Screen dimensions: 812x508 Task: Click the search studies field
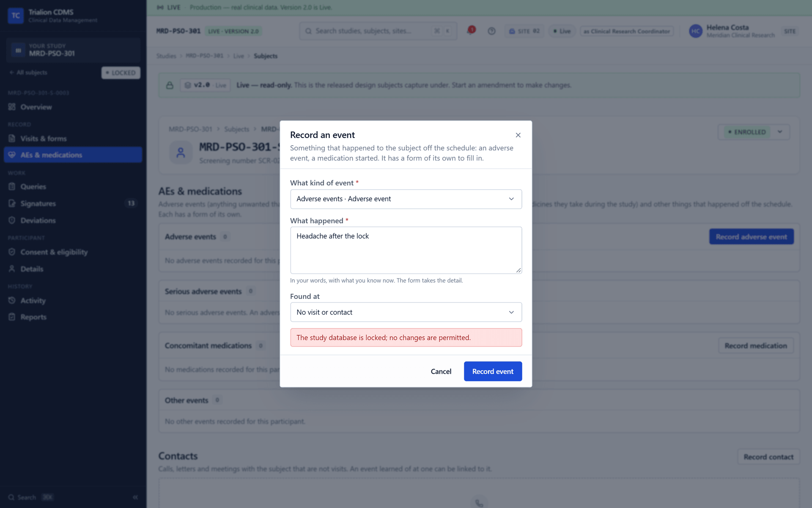pos(378,31)
